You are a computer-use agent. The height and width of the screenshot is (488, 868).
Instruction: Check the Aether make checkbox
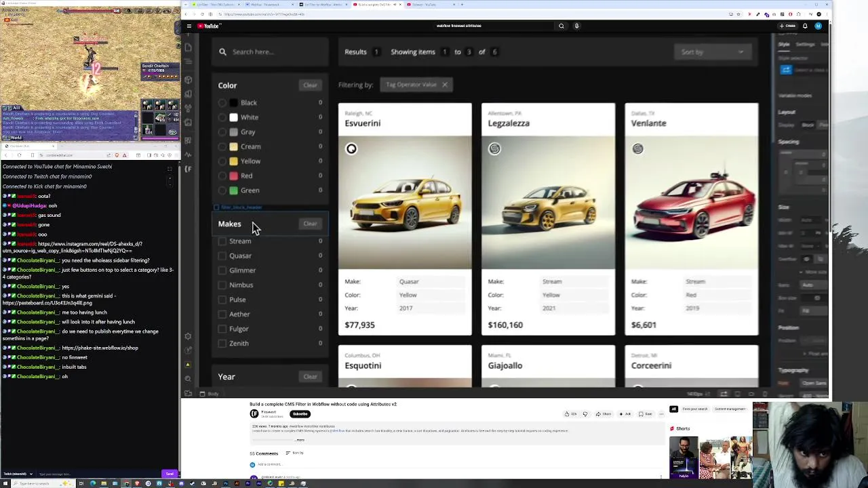tap(222, 314)
